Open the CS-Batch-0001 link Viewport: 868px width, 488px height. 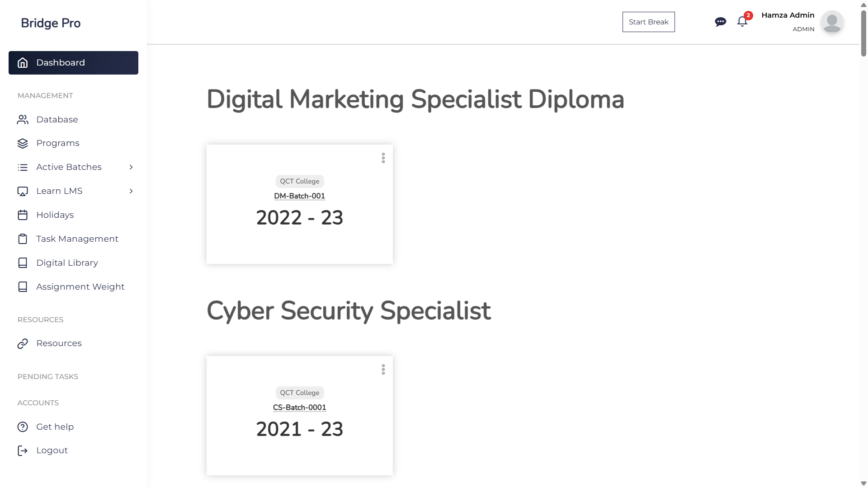tap(299, 408)
